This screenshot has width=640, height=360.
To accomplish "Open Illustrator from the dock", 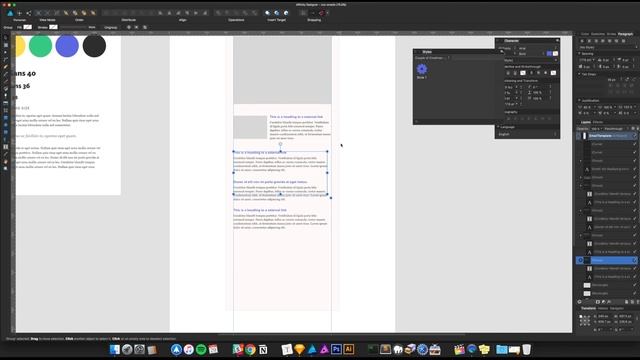I will 349,349.
